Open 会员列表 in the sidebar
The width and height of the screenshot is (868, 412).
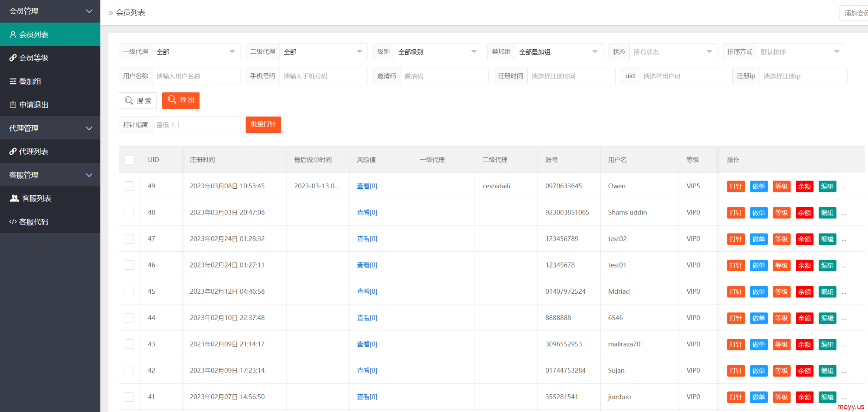[x=50, y=34]
